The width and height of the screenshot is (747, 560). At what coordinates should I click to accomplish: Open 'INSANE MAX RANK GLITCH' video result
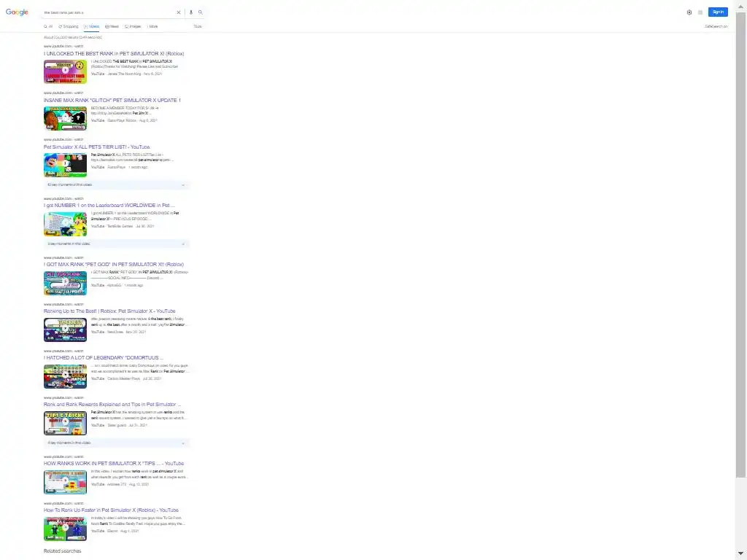pyautogui.click(x=112, y=101)
